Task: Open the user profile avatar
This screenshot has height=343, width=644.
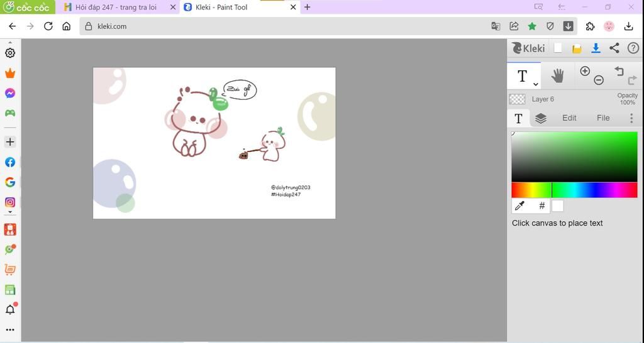Action: click(609, 26)
